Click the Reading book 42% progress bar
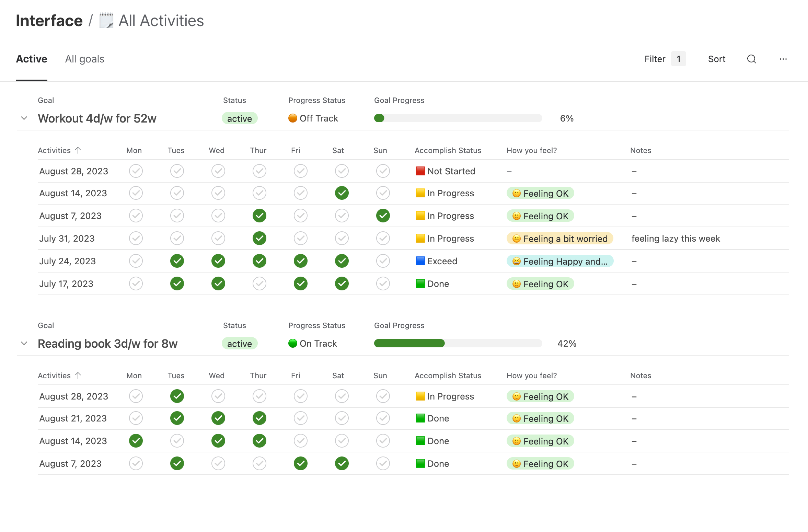This screenshot has height=532, width=808. [x=458, y=344]
